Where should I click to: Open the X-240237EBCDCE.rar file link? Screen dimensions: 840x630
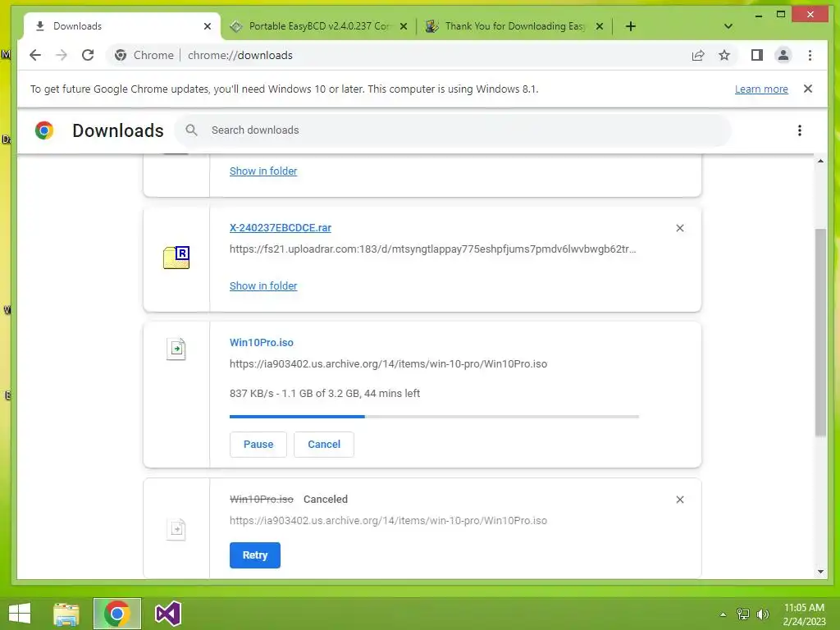tap(281, 228)
